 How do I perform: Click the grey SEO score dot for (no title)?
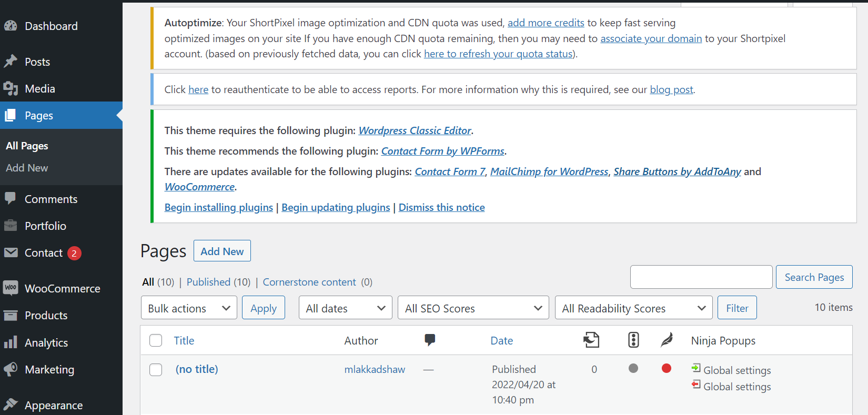(633, 368)
